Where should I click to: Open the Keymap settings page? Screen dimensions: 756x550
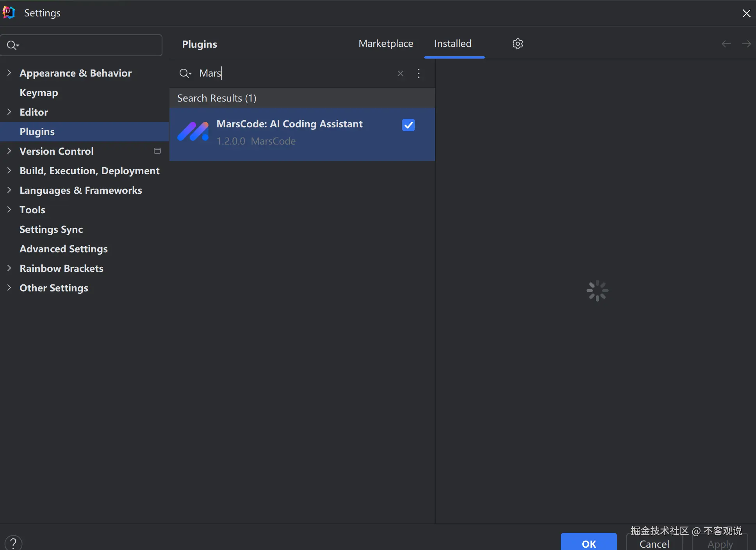click(x=39, y=93)
